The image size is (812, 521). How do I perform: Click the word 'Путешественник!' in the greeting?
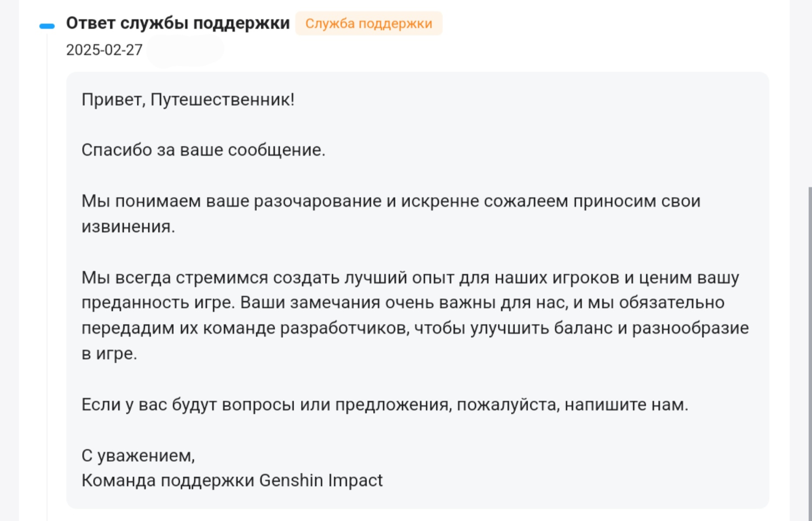(x=222, y=100)
